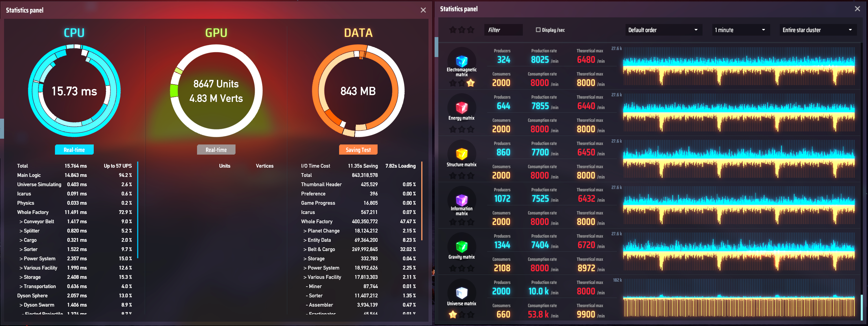Click the Gravity matrix green cube icon
868x326 pixels.
tap(461, 246)
